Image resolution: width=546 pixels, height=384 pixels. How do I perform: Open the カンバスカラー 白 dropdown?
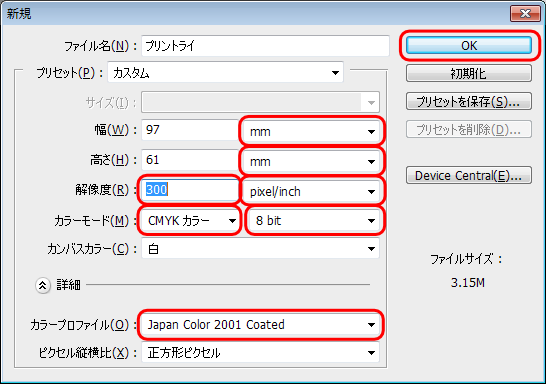coord(260,249)
